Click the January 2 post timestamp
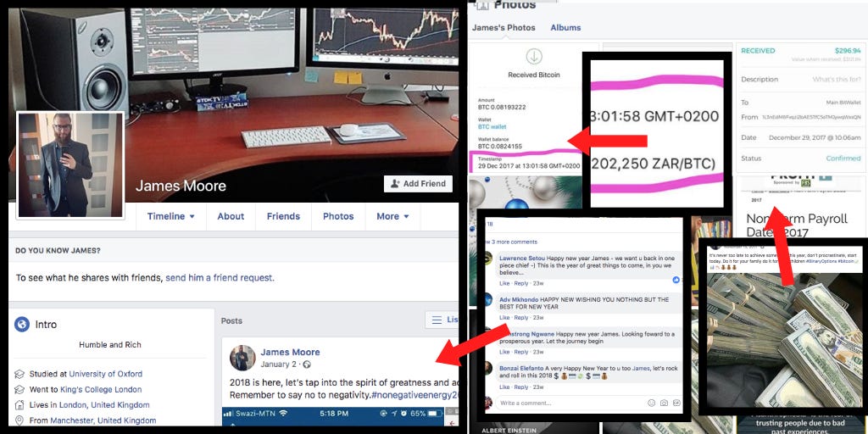868x434 pixels. click(x=278, y=364)
